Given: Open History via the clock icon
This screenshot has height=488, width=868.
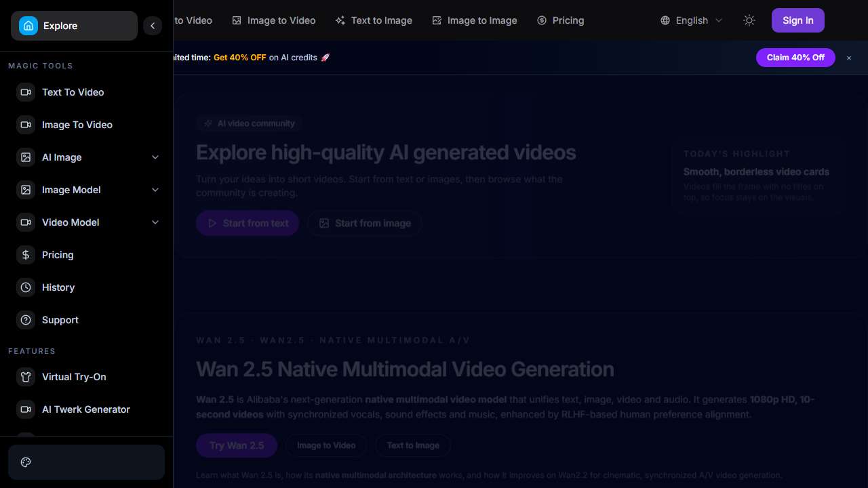Looking at the screenshot, I should tap(26, 287).
